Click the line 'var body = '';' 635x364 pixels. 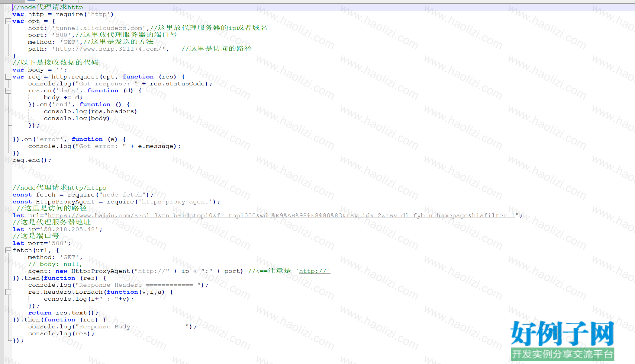tap(40, 70)
